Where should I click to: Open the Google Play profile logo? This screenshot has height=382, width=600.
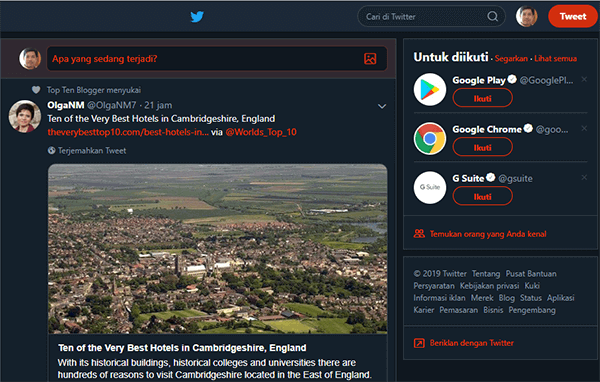point(430,89)
